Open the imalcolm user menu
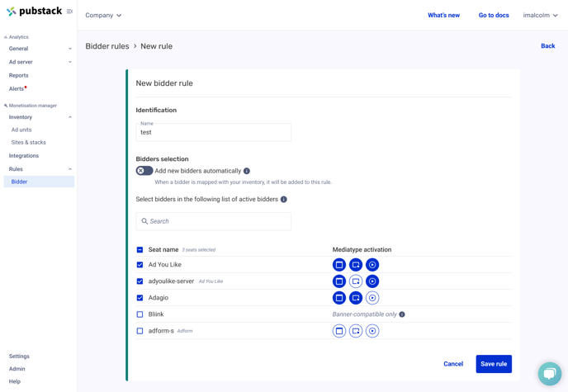 click(x=540, y=15)
